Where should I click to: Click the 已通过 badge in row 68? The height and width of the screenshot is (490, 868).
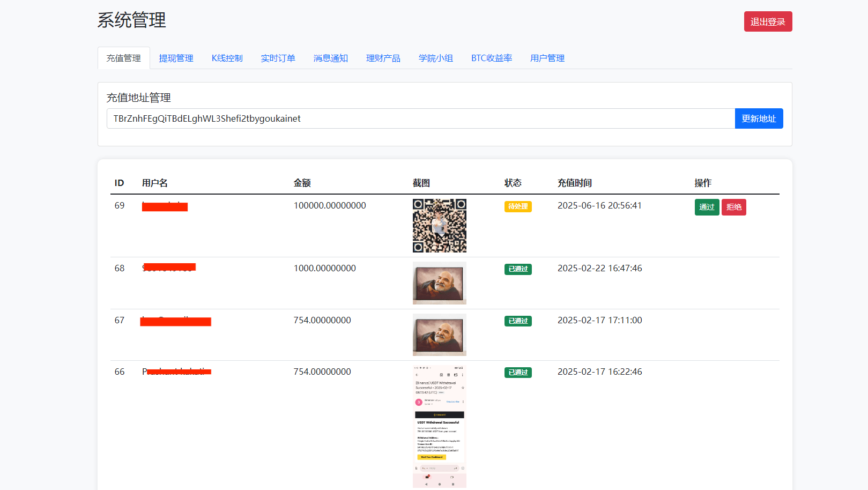click(x=517, y=269)
